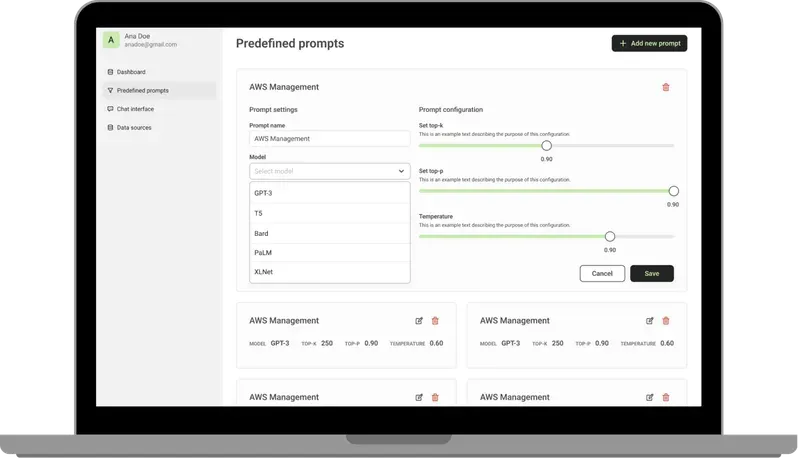Image resolution: width=798 pixels, height=458 pixels.
Task: Delete the expanded AWS Management prompt via trash icon
Action: coord(666,87)
